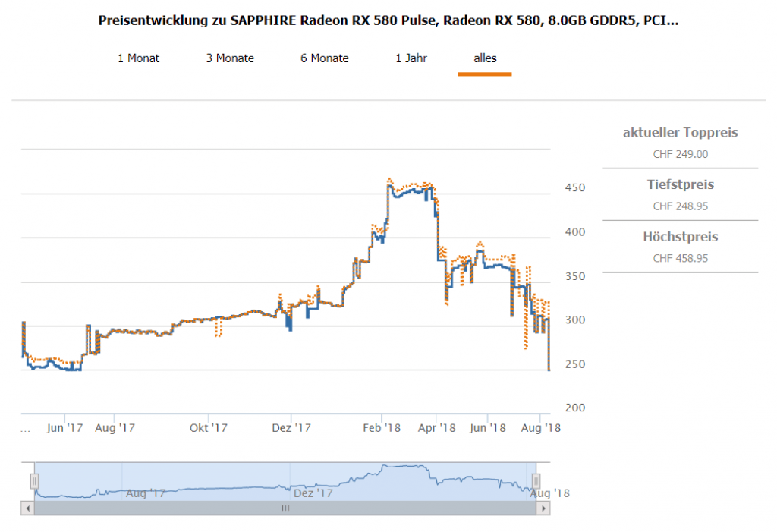Viewport: 777px width, 532px height.
Task: Click the CHF 249.00 value
Action: 681,154
